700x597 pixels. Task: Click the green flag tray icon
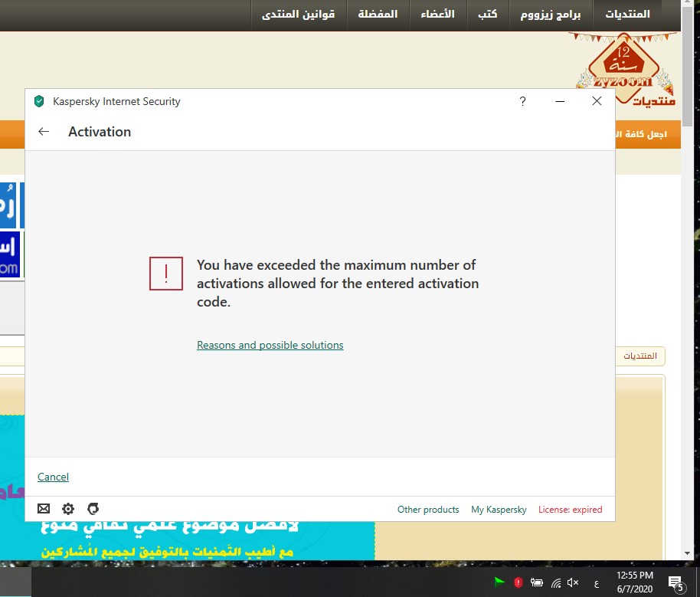pos(499,582)
